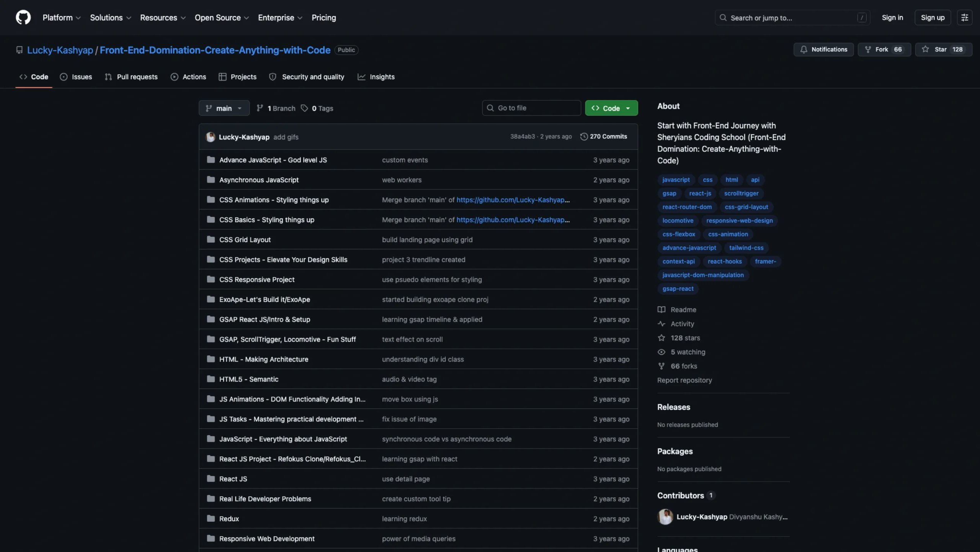Switch to the Pull requests tab

(131, 77)
